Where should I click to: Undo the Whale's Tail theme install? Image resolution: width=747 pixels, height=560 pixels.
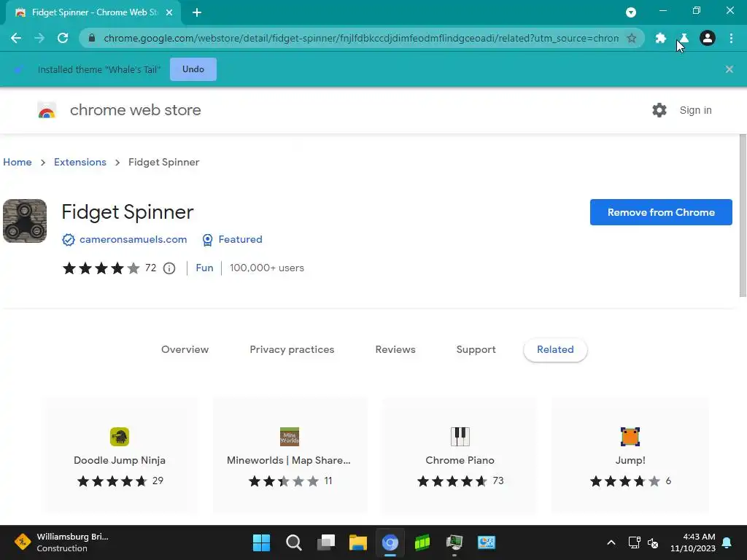tap(193, 69)
